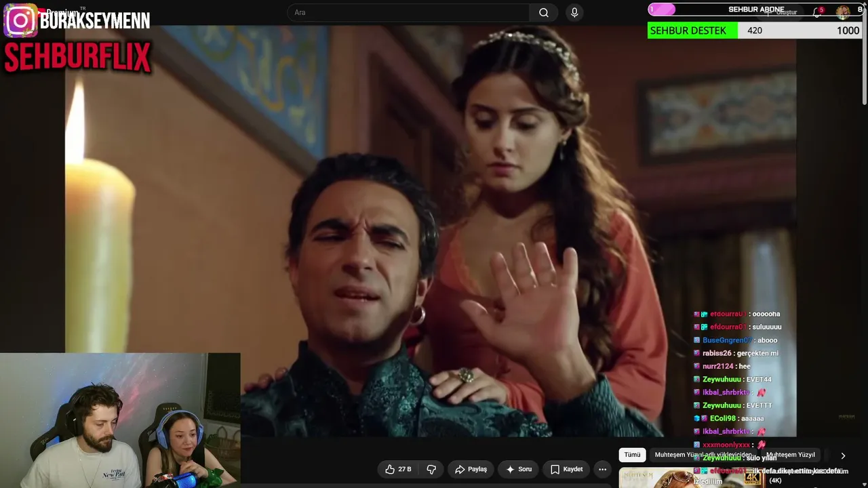Click the SEHBUR DESTEK goal bar
Viewport: 868px width, 488px height.
tap(755, 30)
